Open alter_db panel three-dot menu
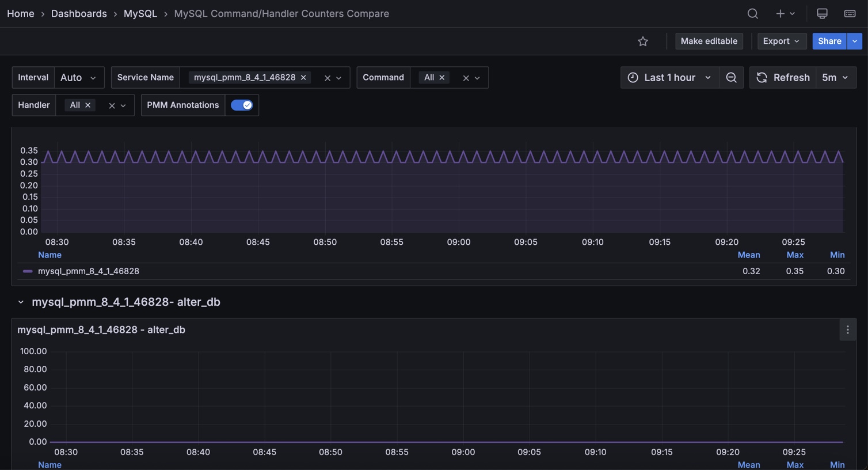Viewport: 868px width, 470px height. [x=847, y=330]
